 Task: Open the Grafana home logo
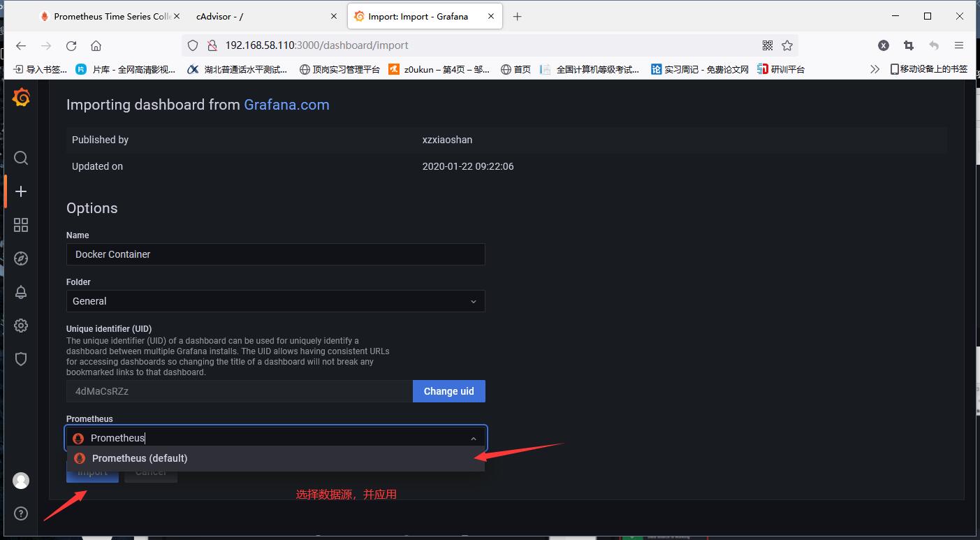pyautogui.click(x=21, y=98)
